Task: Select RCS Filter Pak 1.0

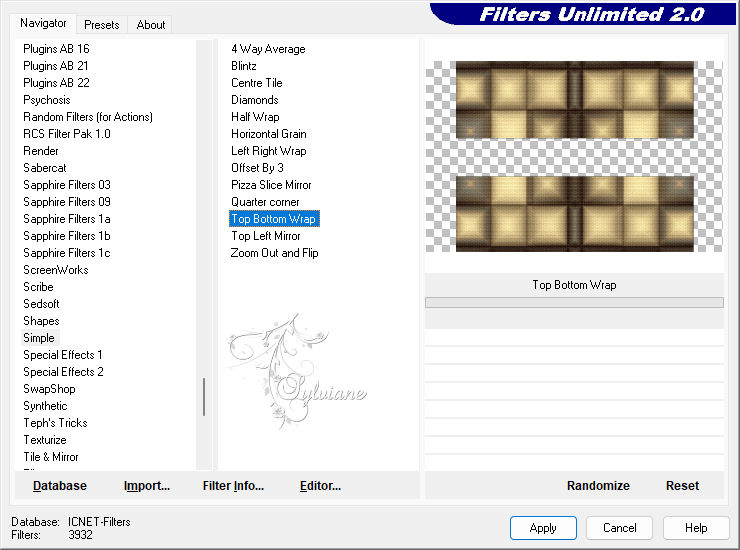Action: pos(67,134)
